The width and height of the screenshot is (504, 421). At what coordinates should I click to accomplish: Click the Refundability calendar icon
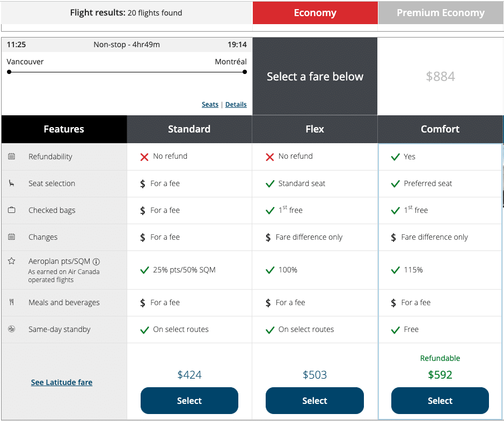click(x=12, y=157)
